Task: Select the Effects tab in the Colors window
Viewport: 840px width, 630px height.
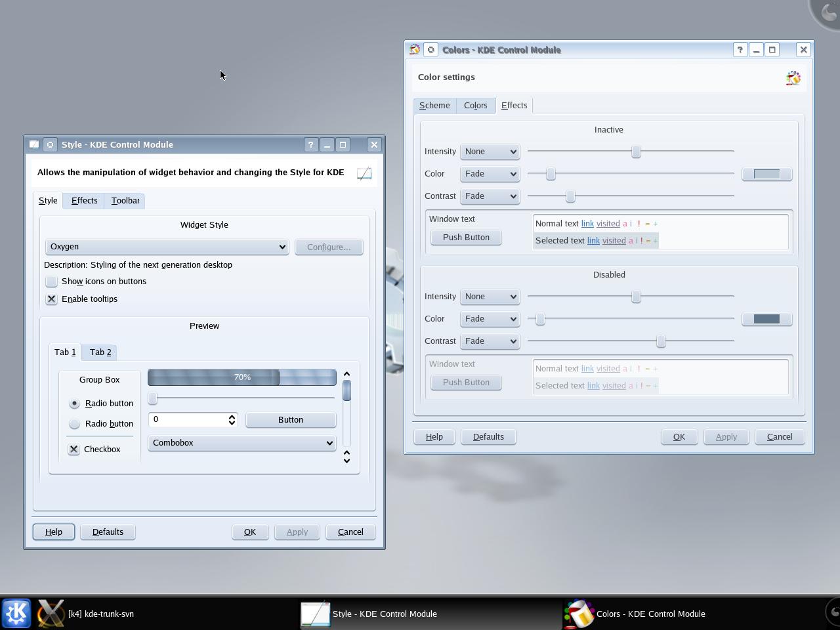Action: point(514,106)
